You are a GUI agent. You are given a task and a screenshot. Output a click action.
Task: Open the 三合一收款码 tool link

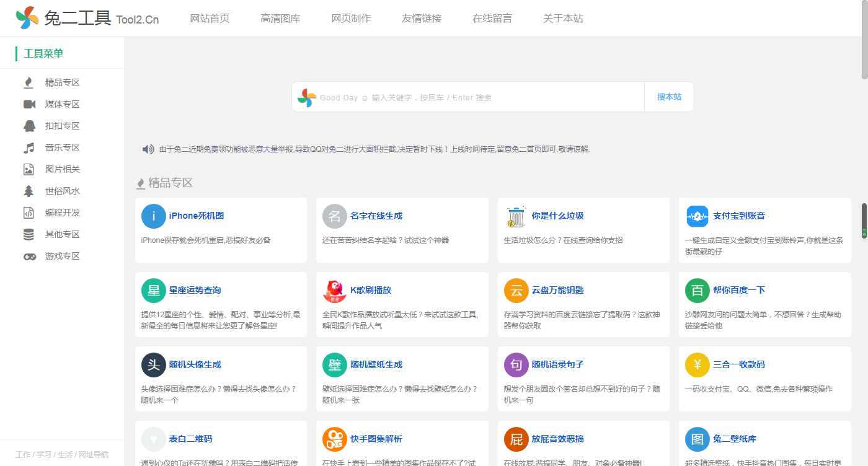[x=739, y=364]
